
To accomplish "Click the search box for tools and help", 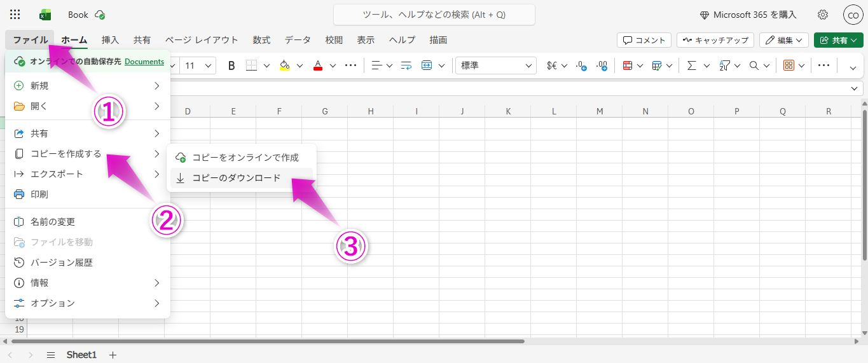I will click(434, 15).
